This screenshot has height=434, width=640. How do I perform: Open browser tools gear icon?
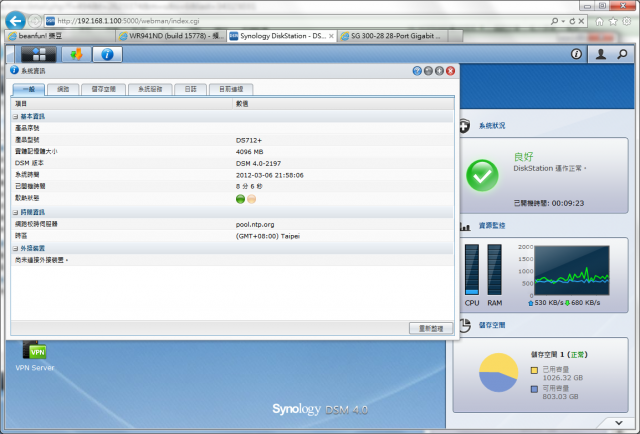click(627, 21)
